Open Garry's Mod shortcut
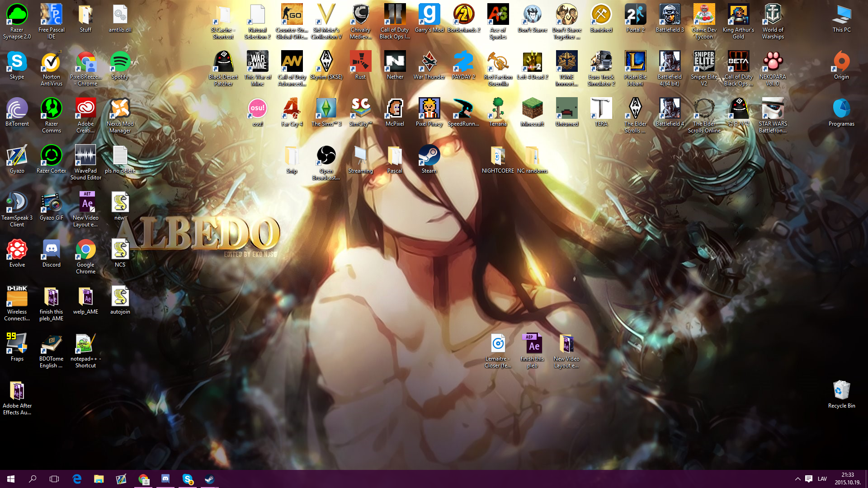 click(x=429, y=18)
